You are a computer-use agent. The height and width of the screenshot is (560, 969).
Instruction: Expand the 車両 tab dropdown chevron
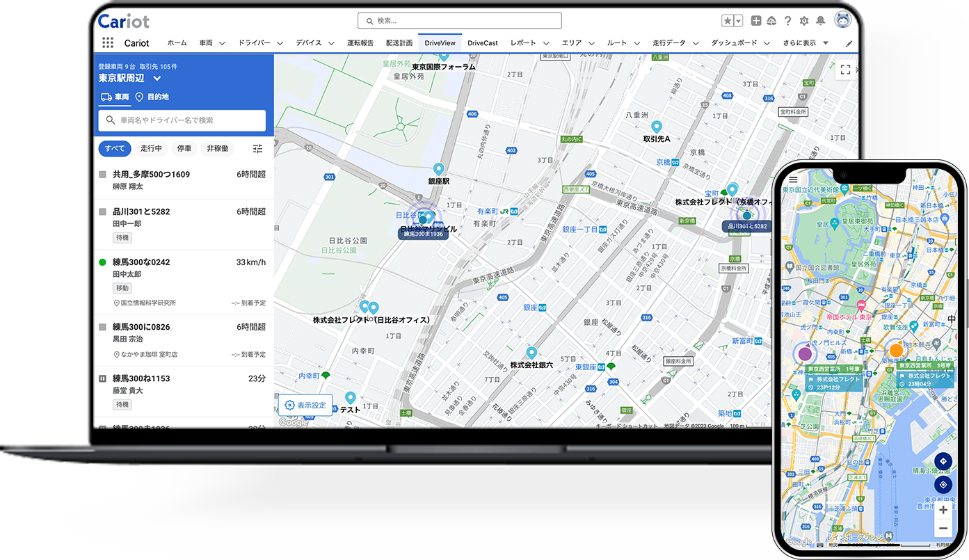222,43
